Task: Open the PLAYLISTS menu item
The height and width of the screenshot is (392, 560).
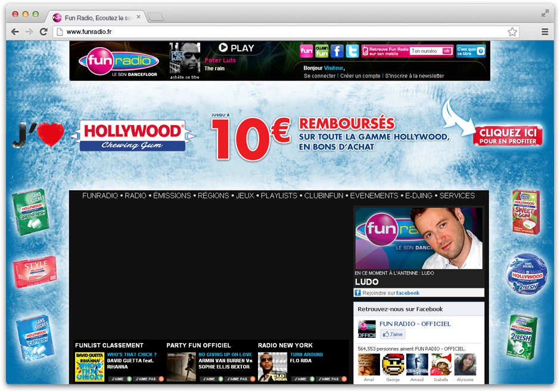Action: click(x=279, y=195)
